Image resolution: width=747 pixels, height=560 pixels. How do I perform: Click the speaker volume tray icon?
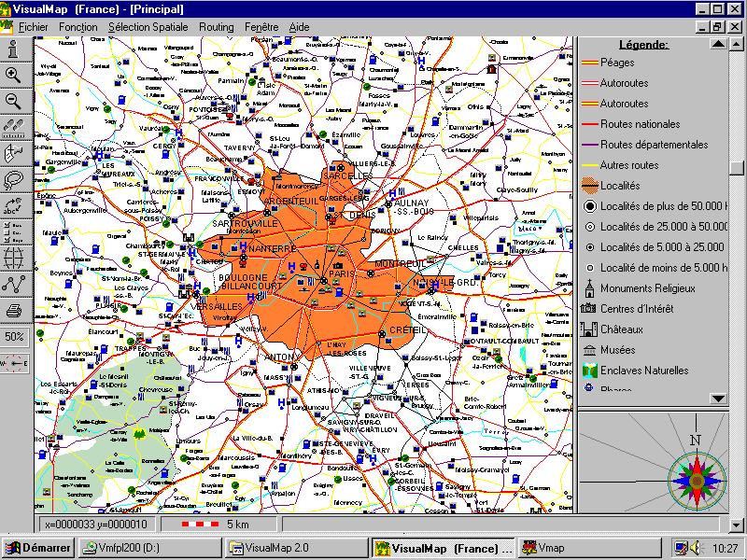pyautogui.click(x=696, y=548)
